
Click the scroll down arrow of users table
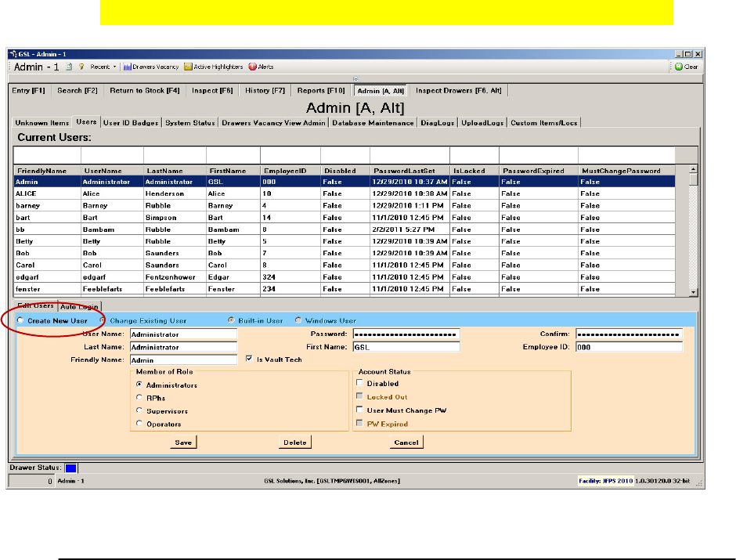692,291
